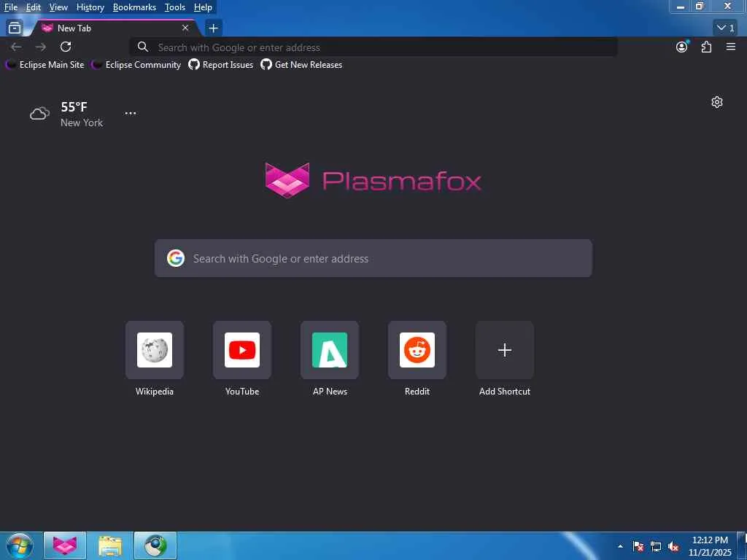This screenshot has height=560, width=747.
Task: Focus the address bar at top
Action: tap(373, 47)
